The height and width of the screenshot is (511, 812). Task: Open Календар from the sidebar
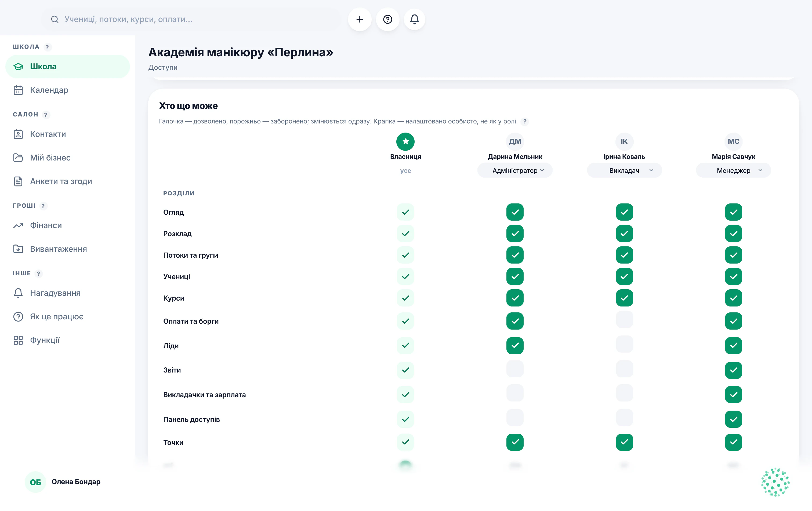[67, 90]
